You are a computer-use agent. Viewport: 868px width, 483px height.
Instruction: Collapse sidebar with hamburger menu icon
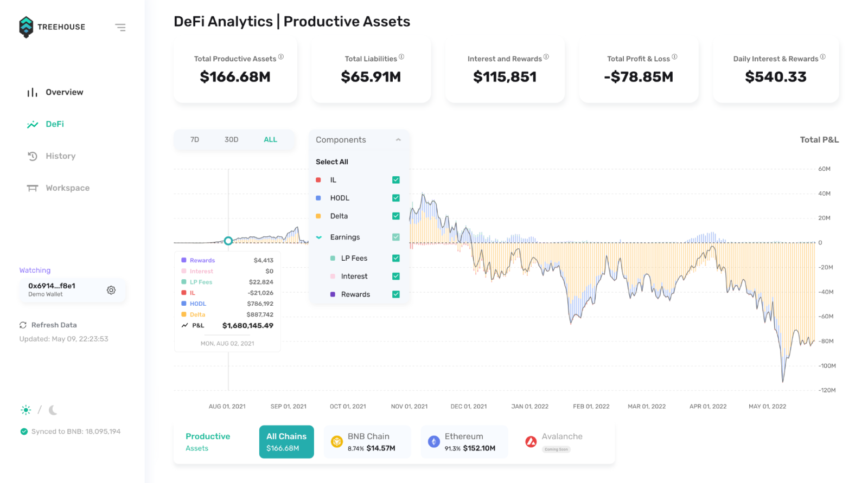[120, 27]
